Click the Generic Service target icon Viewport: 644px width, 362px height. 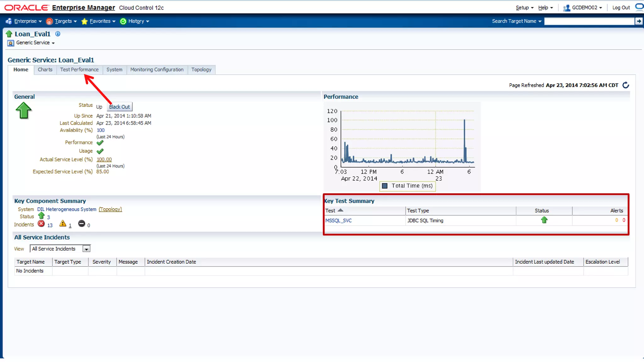tap(11, 43)
